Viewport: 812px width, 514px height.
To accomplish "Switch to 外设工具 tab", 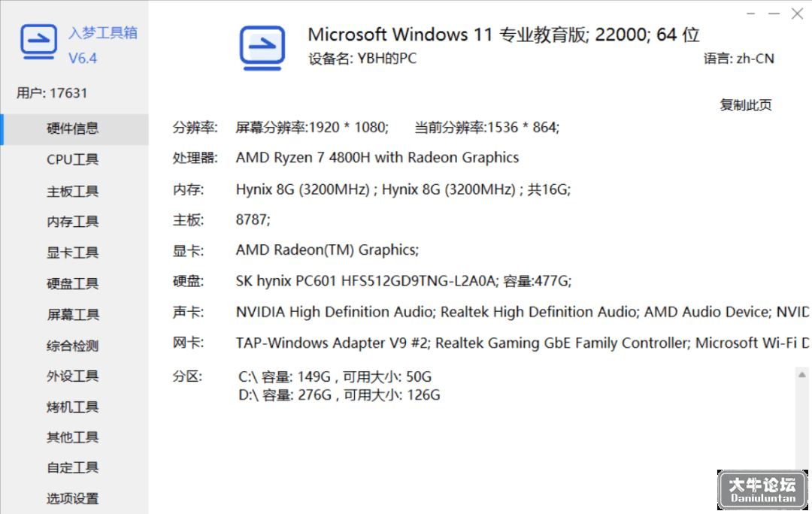I will click(x=74, y=376).
